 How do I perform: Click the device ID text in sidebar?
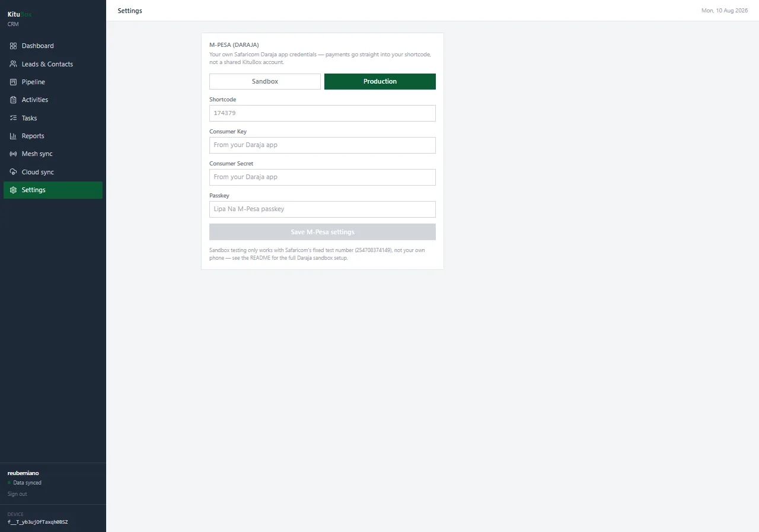point(38,522)
